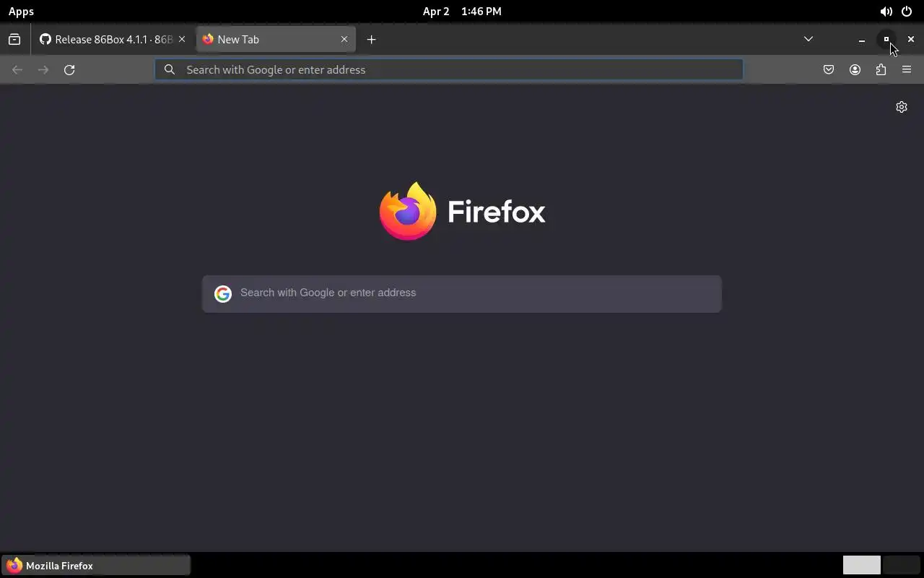Open the clock showing Apr 2 1:46 PM
924x578 pixels.
point(462,12)
